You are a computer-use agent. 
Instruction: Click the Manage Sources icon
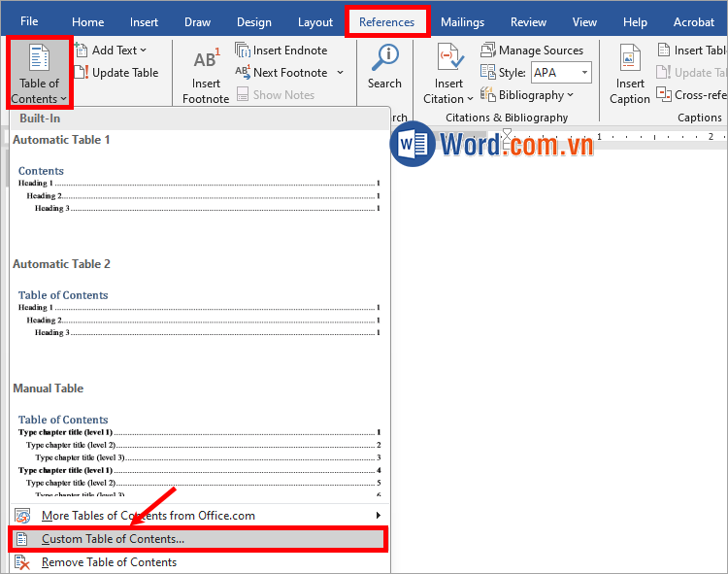point(488,50)
